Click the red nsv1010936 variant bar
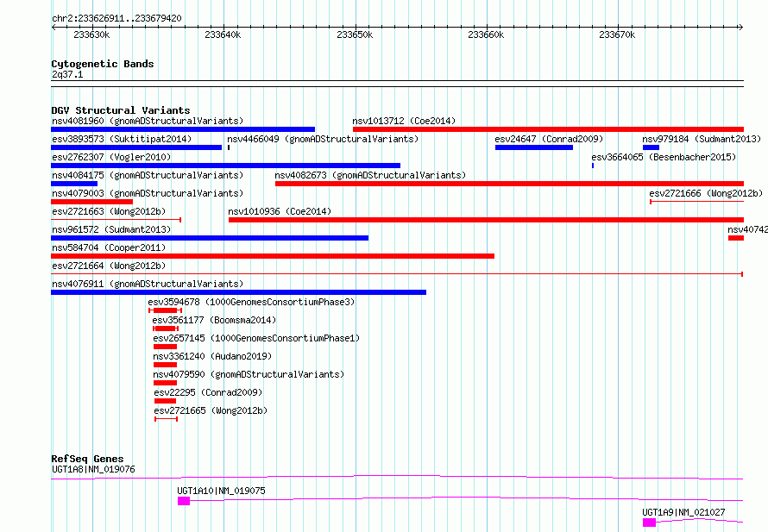Image resolution: width=768 pixels, height=532 pixels. [x=487, y=220]
